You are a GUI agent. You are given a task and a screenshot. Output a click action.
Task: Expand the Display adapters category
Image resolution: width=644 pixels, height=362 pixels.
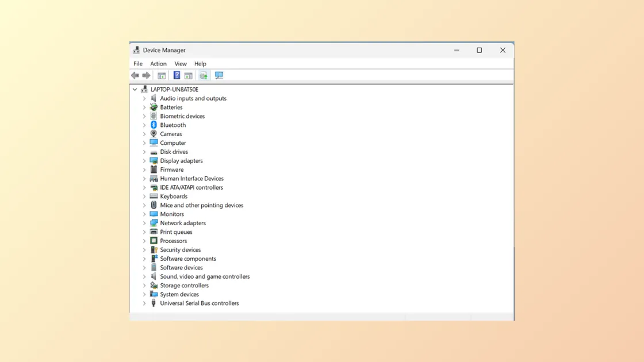tap(144, 160)
